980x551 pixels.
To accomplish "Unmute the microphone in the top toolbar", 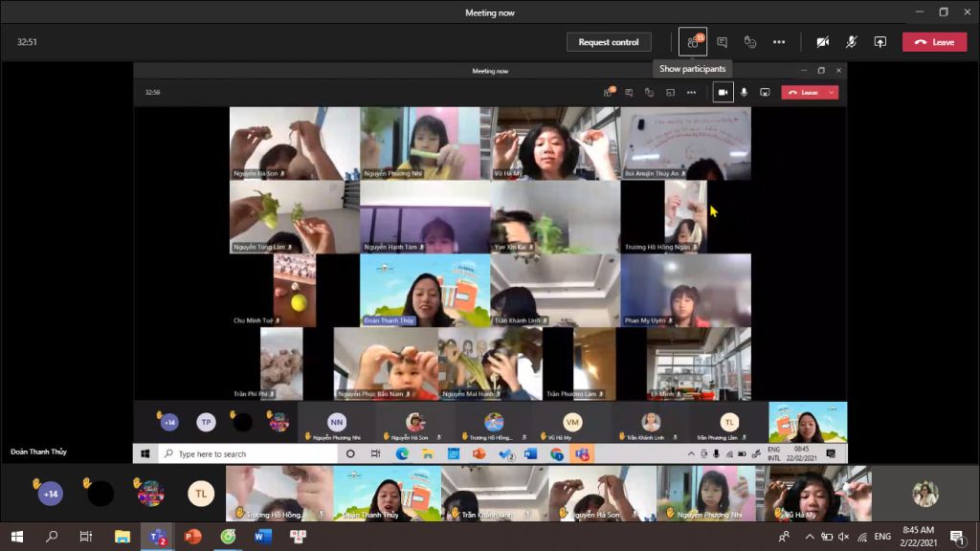I will (x=851, y=42).
